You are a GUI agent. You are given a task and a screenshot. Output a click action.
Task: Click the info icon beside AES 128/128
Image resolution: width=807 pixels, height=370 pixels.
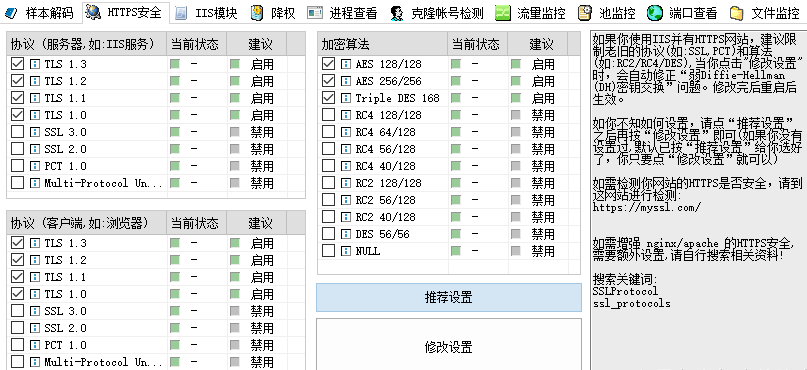click(346, 64)
